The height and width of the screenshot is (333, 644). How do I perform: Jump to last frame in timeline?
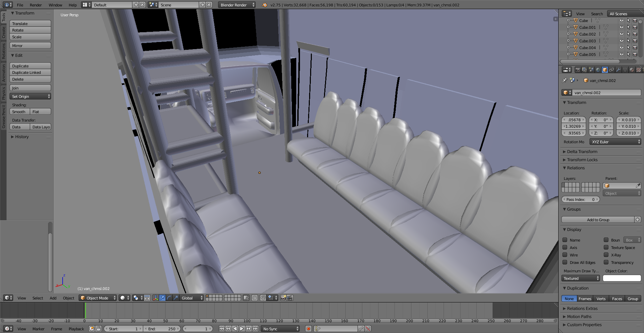coord(255,329)
